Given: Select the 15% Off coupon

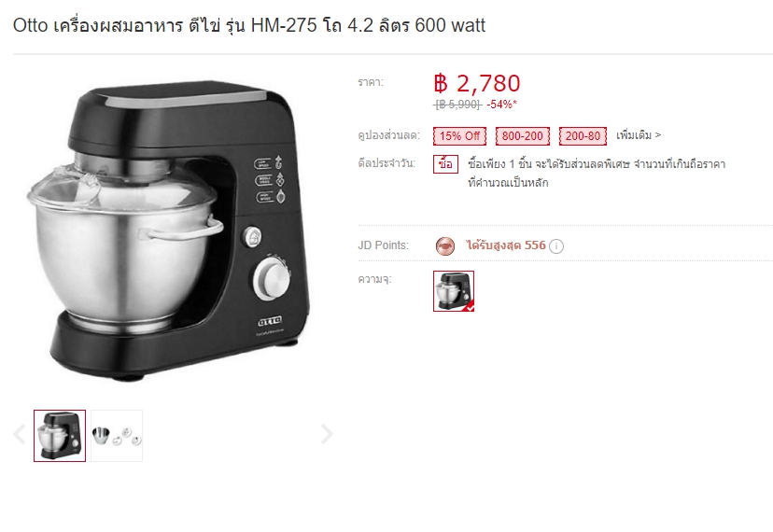Looking at the screenshot, I should 459,136.
